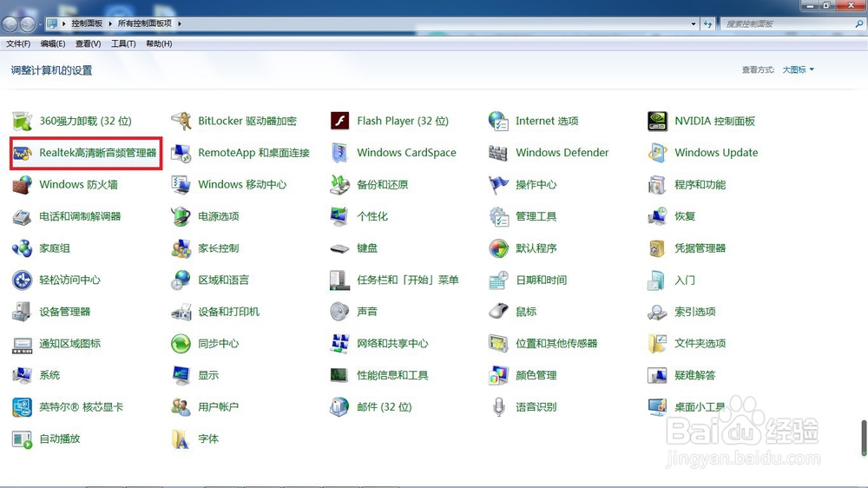Image resolution: width=868 pixels, height=488 pixels.
Task: Click the 搜索控制面板 search field
Action: click(792, 23)
